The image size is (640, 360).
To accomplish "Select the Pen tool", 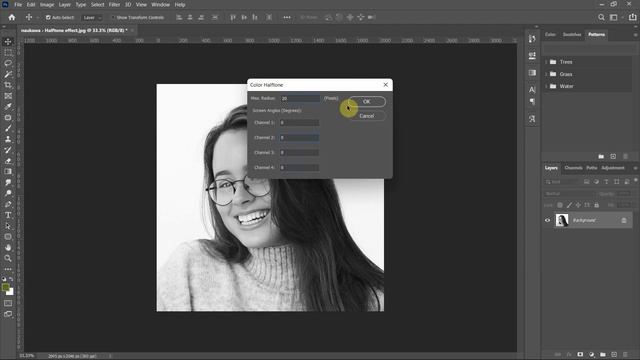I will [x=8, y=204].
